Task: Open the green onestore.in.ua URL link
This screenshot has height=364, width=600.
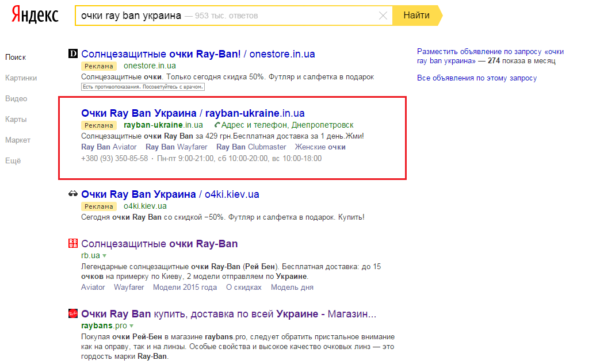Action: [150, 66]
